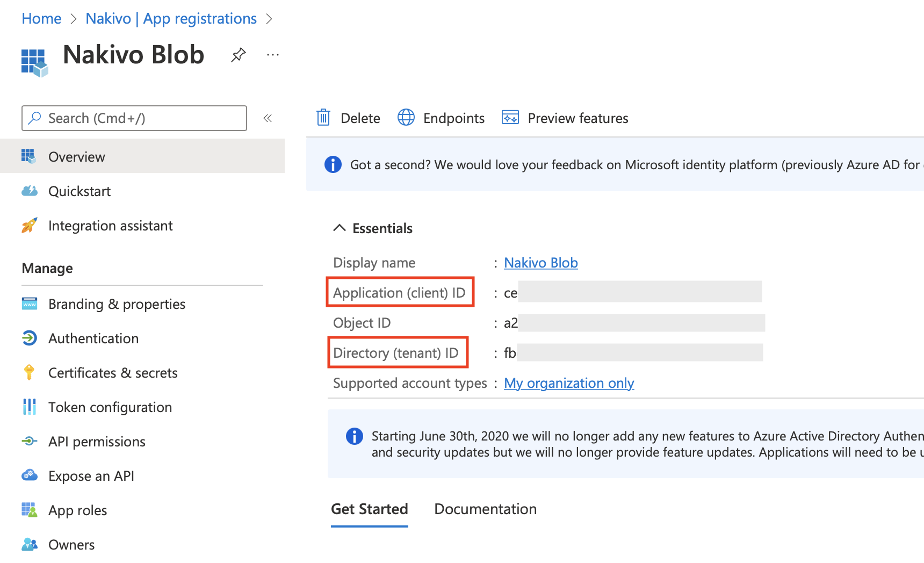Click the Integration assistant rocket icon
The width and height of the screenshot is (924, 563).
point(30,226)
